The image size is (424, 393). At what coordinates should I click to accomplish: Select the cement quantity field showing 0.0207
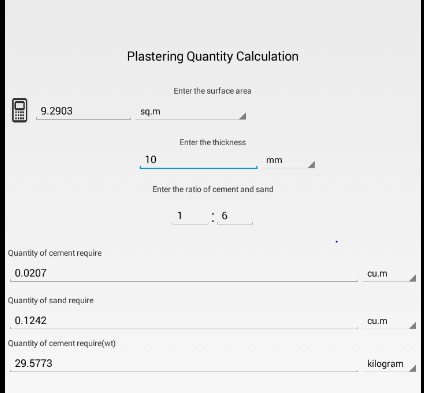184,273
